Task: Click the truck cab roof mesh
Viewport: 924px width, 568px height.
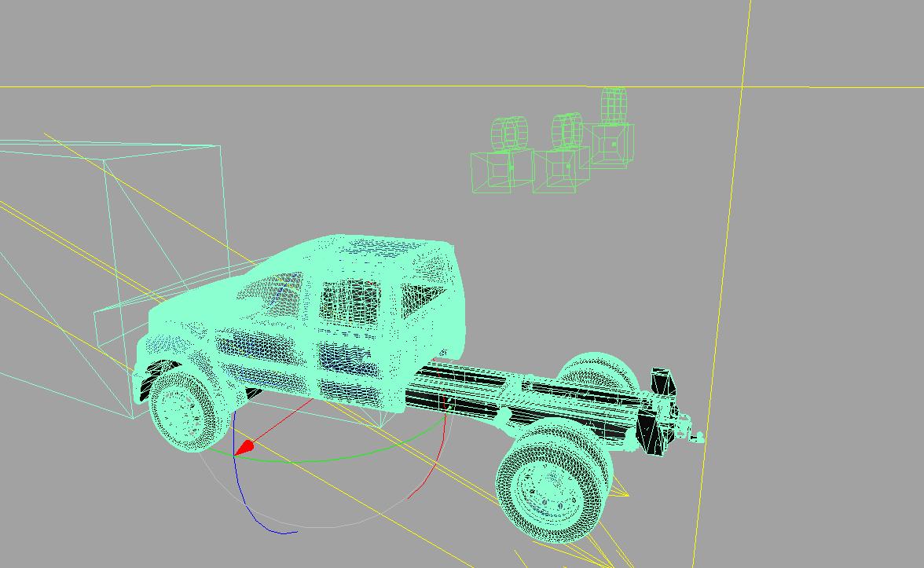Action: click(377, 250)
